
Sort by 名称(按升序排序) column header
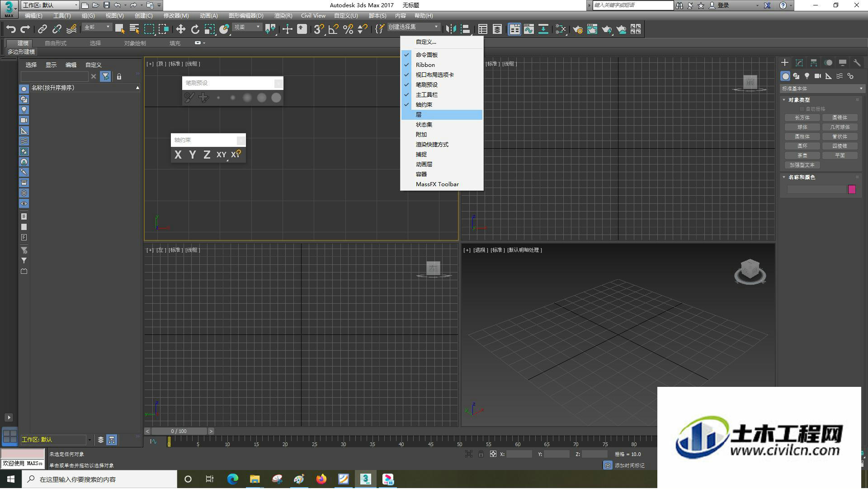pos(85,88)
